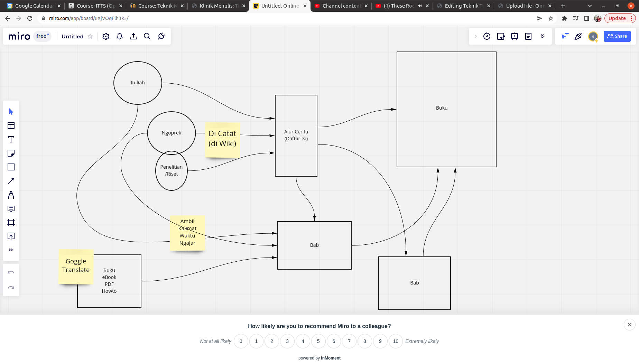Expand more apps double chevron in top toolbar
639x364 pixels.
pyautogui.click(x=542, y=36)
